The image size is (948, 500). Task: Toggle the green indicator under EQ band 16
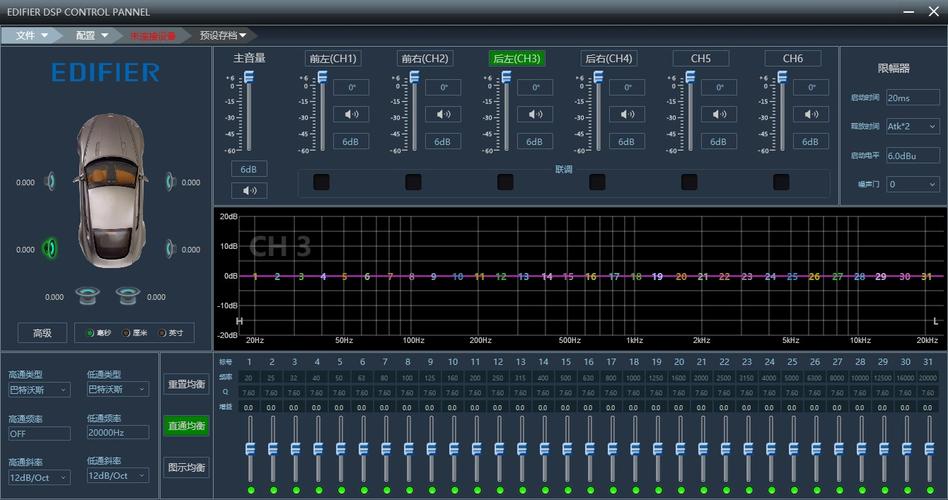coord(590,490)
